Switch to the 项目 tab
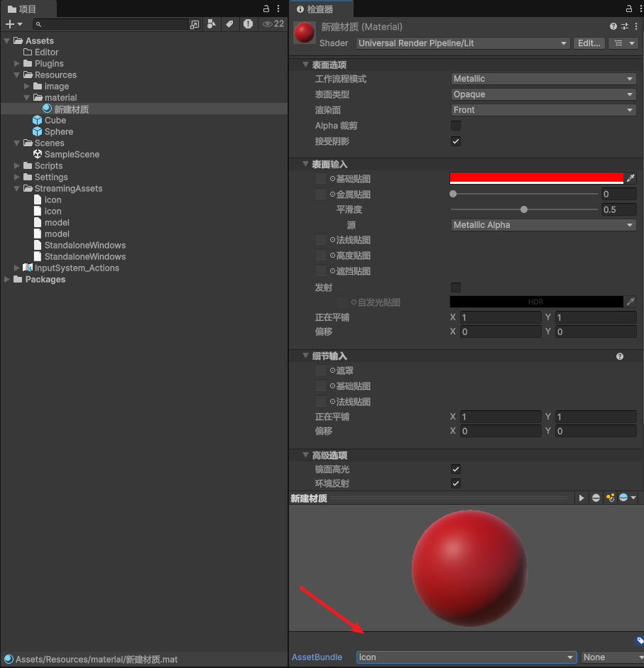Screen dimensions: 644x668 pyautogui.click(x=28, y=9)
